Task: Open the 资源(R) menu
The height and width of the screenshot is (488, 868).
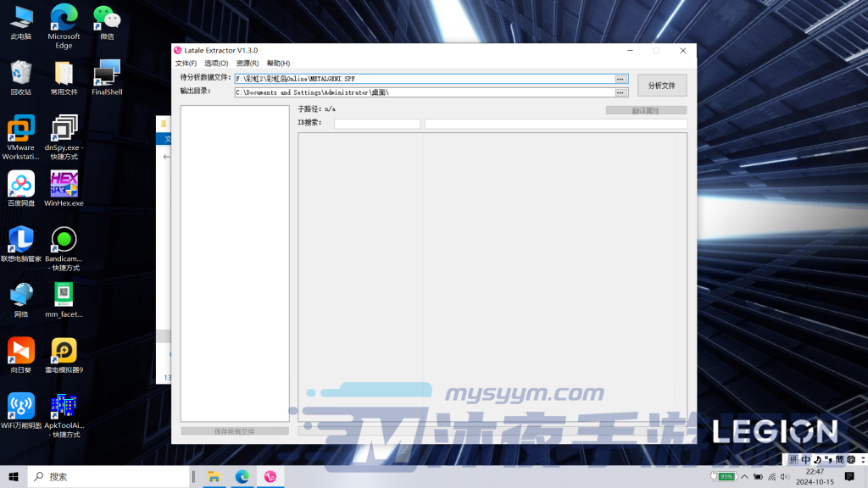Action: 248,64
